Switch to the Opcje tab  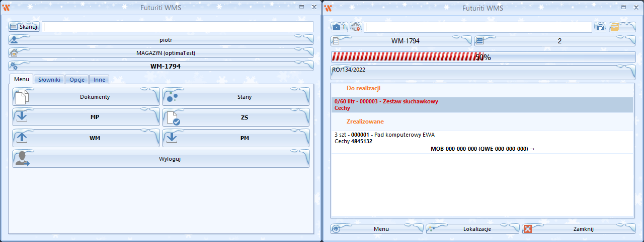[77, 80]
